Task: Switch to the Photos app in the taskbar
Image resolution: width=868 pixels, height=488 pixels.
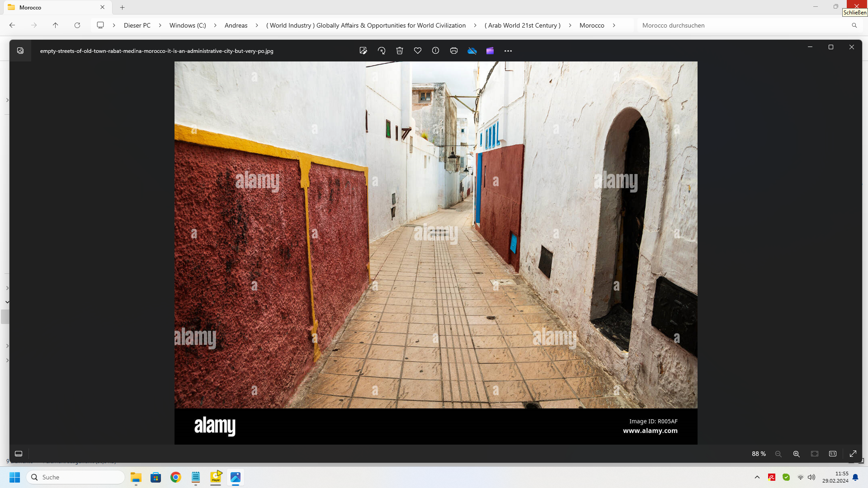Action: click(x=236, y=477)
